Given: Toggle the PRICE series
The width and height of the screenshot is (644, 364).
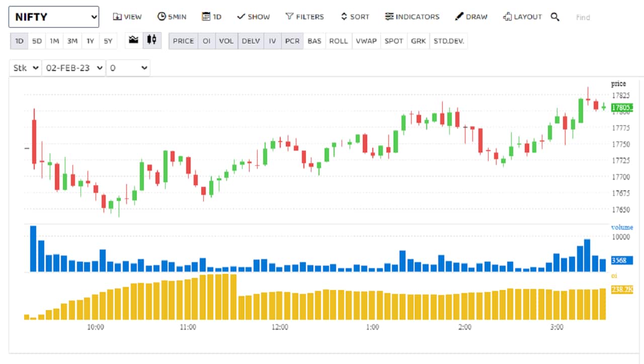Looking at the screenshot, I should (x=183, y=41).
